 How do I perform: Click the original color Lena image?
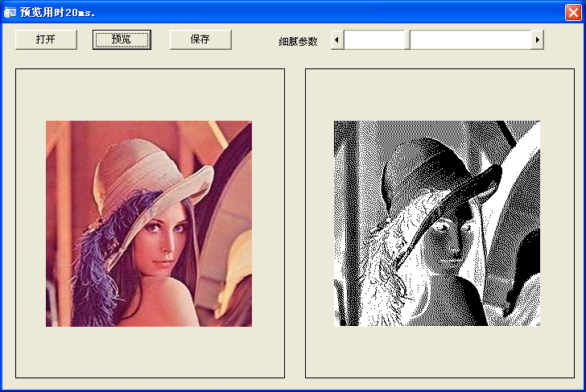(149, 224)
